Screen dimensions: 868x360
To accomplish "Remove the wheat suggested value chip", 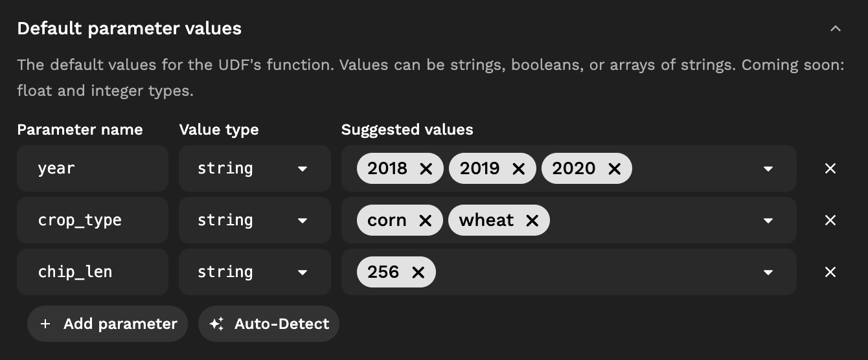I will click(532, 221).
